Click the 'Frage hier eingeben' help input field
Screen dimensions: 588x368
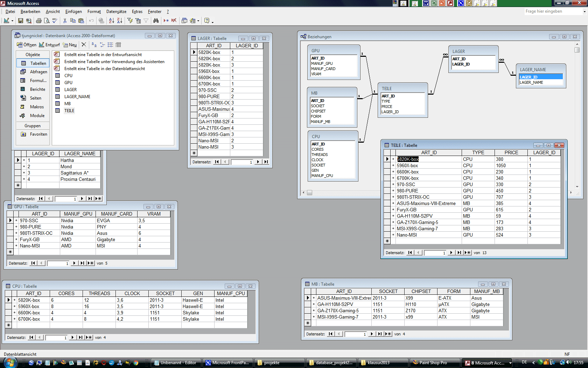coord(553,11)
